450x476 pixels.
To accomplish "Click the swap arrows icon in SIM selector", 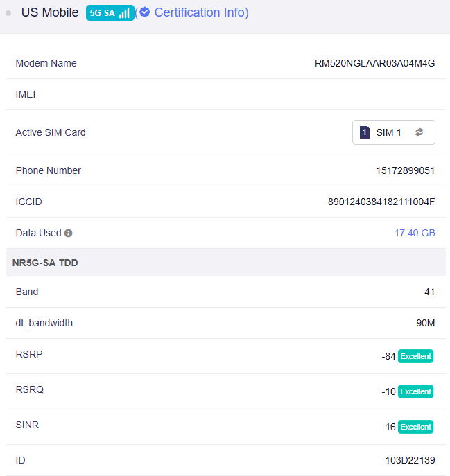I will (419, 132).
